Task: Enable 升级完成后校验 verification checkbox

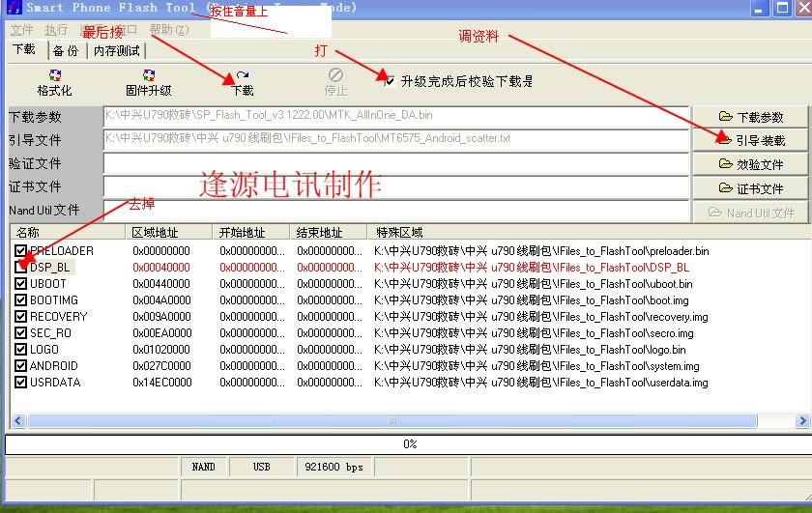Action: [389, 81]
